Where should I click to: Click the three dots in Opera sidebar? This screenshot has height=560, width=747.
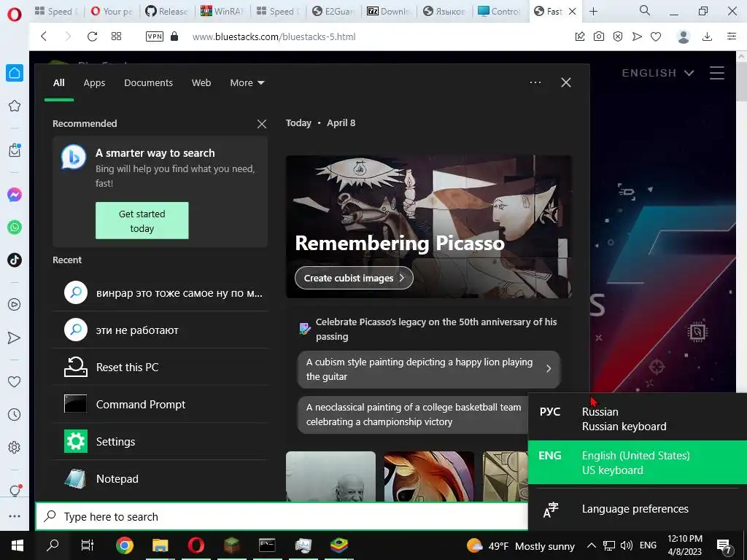tap(15, 516)
